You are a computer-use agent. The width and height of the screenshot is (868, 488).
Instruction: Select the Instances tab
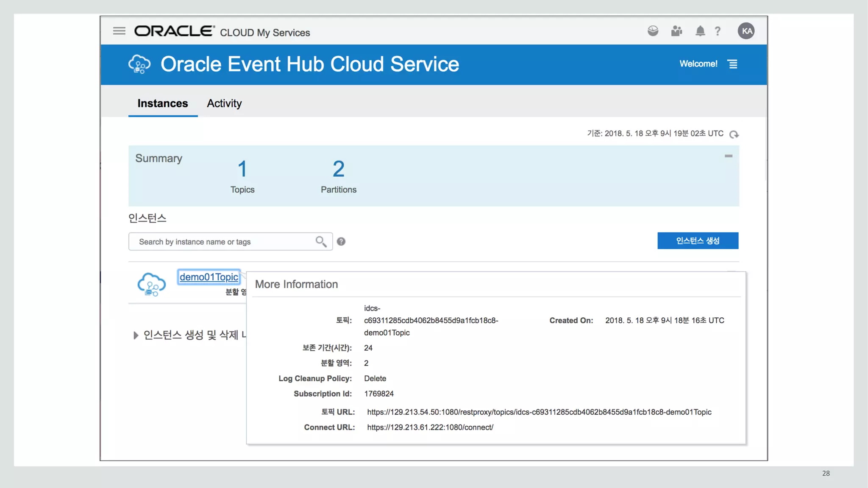[163, 103]
